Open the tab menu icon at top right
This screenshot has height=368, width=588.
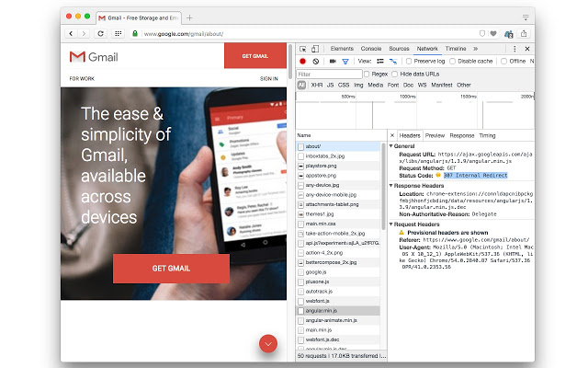pos(526,17)
